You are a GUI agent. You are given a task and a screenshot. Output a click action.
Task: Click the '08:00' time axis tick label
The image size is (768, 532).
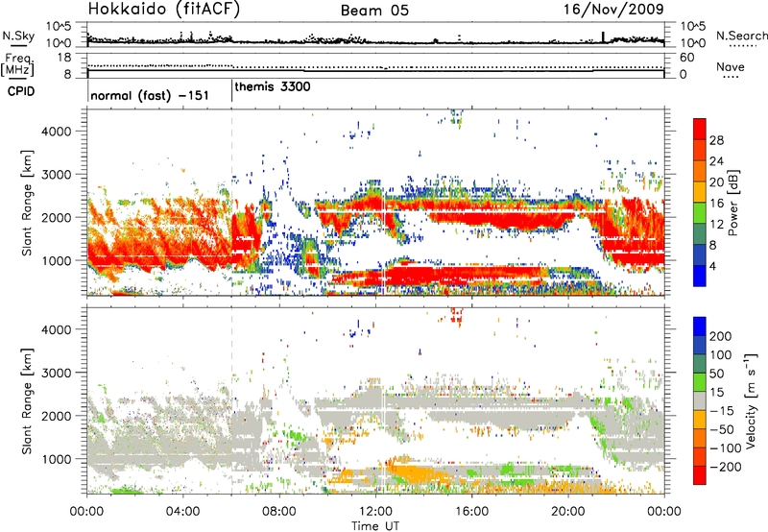pos(279,512)
